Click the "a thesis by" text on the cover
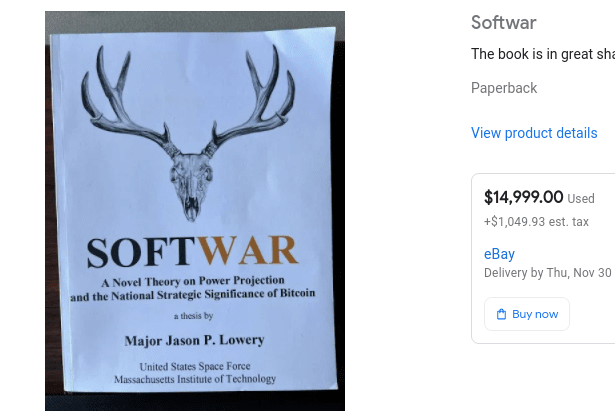The image size is (615, 419). pos(193,316)
